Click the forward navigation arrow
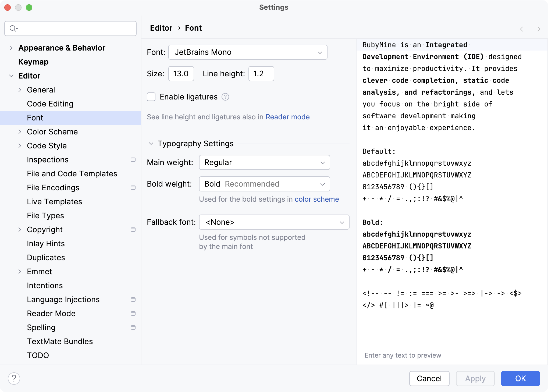 537,29
